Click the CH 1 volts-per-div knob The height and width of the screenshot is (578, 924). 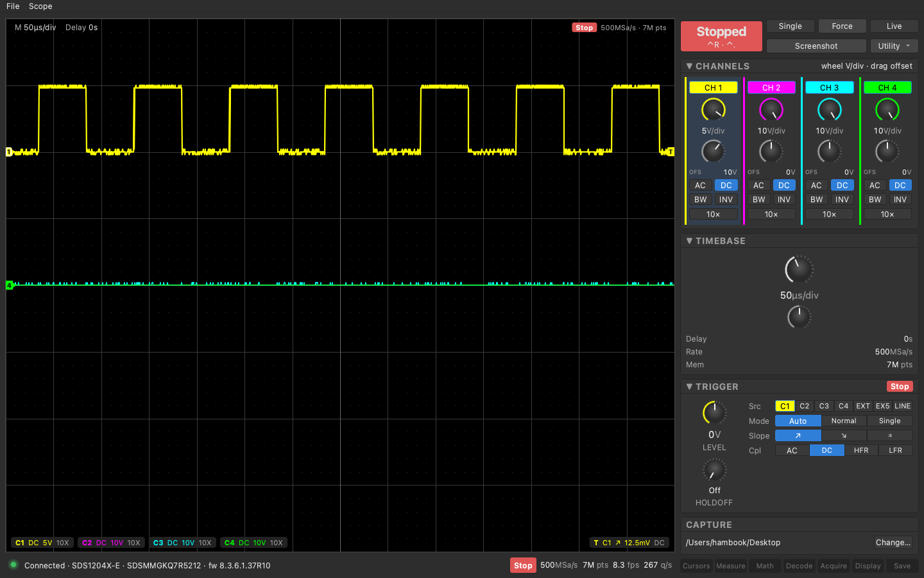pos(713,110)
